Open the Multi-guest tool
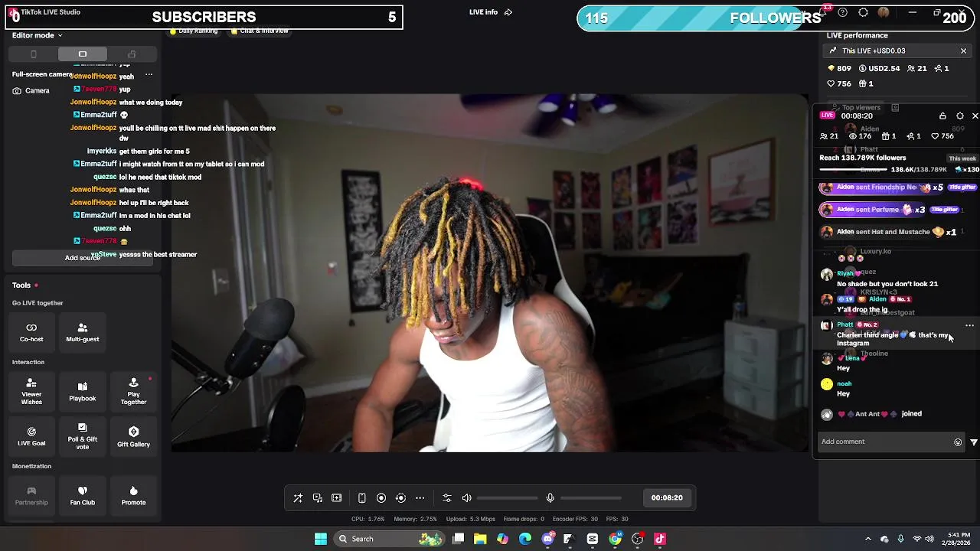980x551 pixels. tap(82, 332)
